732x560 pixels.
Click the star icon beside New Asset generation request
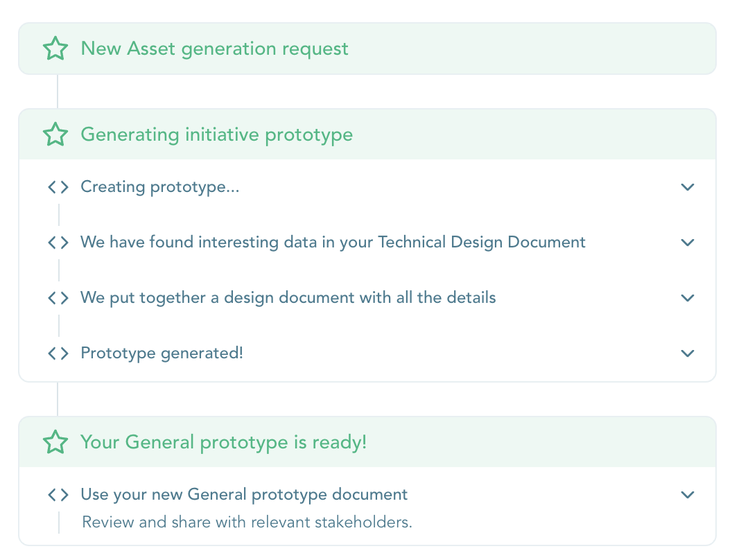tap(55, 49)
